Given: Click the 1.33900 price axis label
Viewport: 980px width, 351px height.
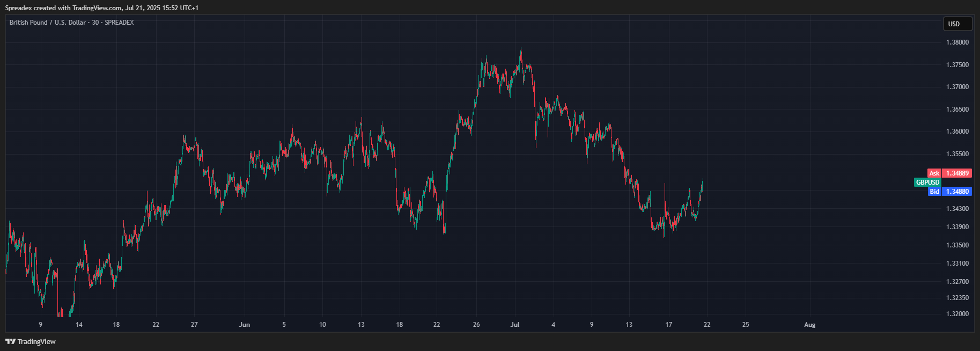Looking at the screenshot, I should click(957, 227).
